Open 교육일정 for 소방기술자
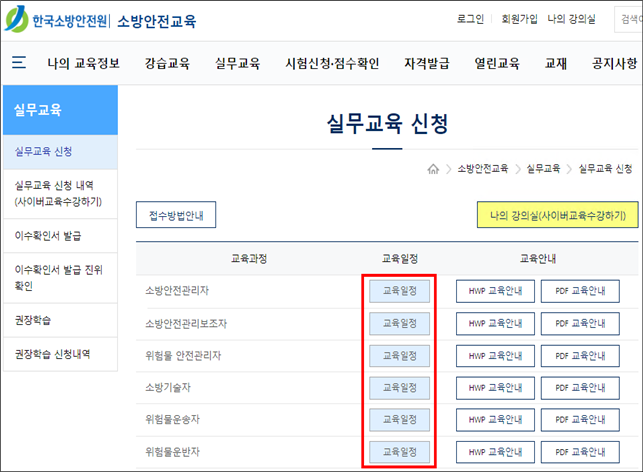This screenshot has width=643, height=472. coord(399,388)
